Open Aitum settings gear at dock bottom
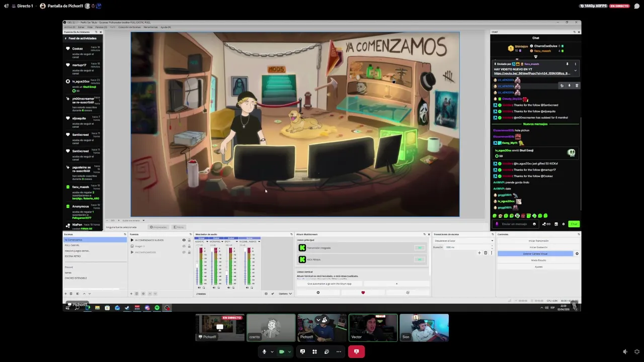The image size is (644, 362). point(318,292)
